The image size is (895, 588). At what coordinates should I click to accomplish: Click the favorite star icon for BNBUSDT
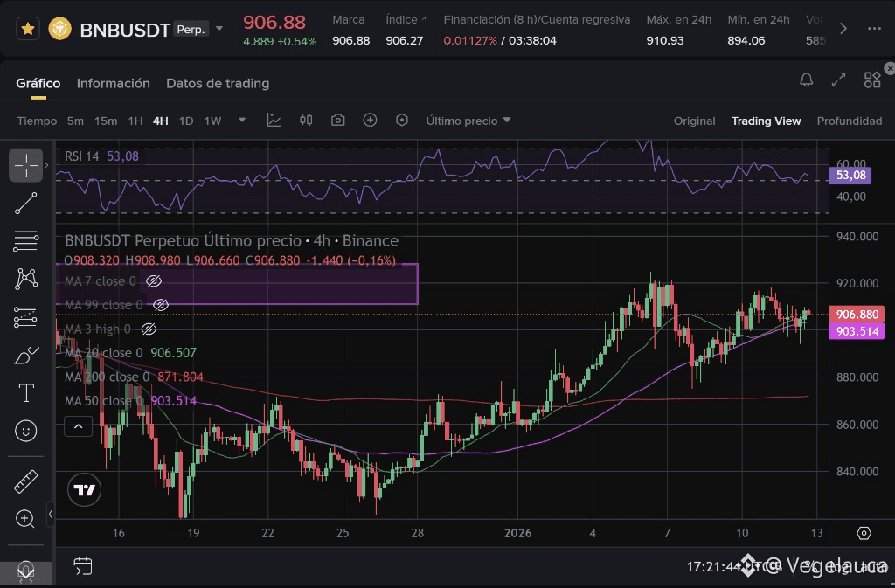click(28, 29)
